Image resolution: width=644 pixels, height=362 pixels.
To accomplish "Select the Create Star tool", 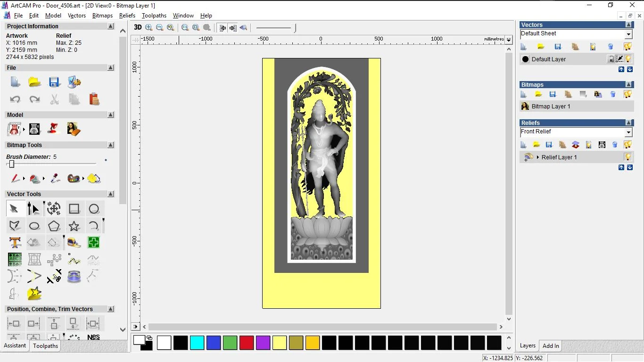I will [x=74, y=226].
